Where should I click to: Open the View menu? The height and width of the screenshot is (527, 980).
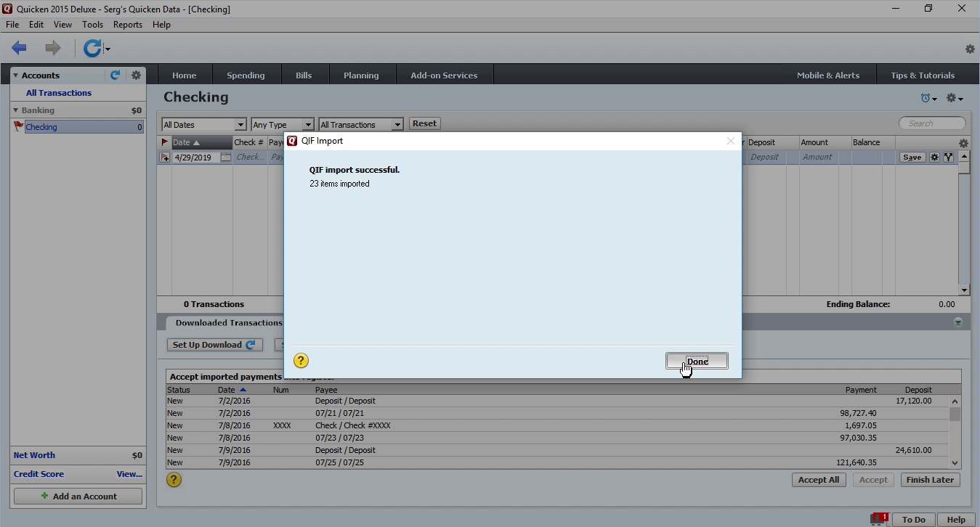point(62,25)
